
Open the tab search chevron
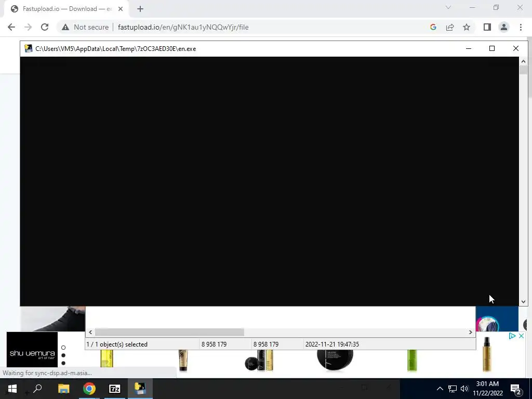(x=448, y=7)
